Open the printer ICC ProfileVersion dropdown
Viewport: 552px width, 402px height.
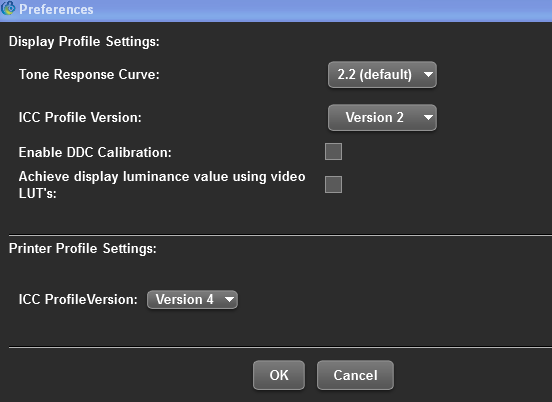(192, 300)
